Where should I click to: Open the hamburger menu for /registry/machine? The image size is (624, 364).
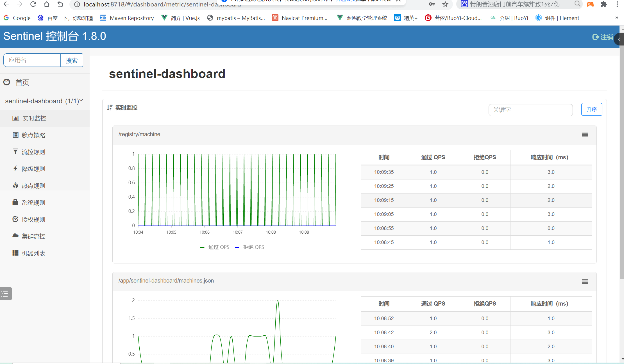coord(585,135)
